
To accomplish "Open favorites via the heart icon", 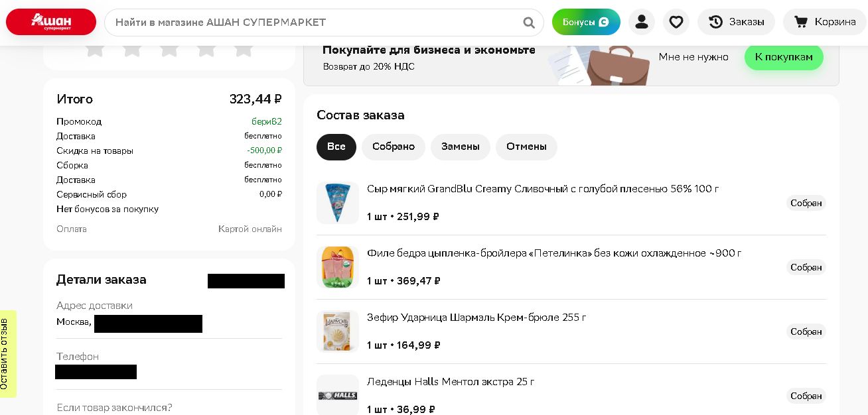I will click(676, 22).
